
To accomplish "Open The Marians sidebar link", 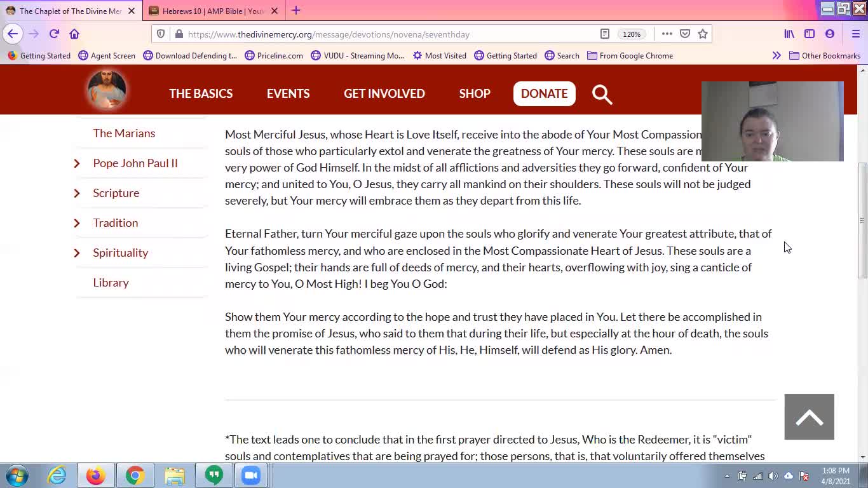I will [124, 133].
